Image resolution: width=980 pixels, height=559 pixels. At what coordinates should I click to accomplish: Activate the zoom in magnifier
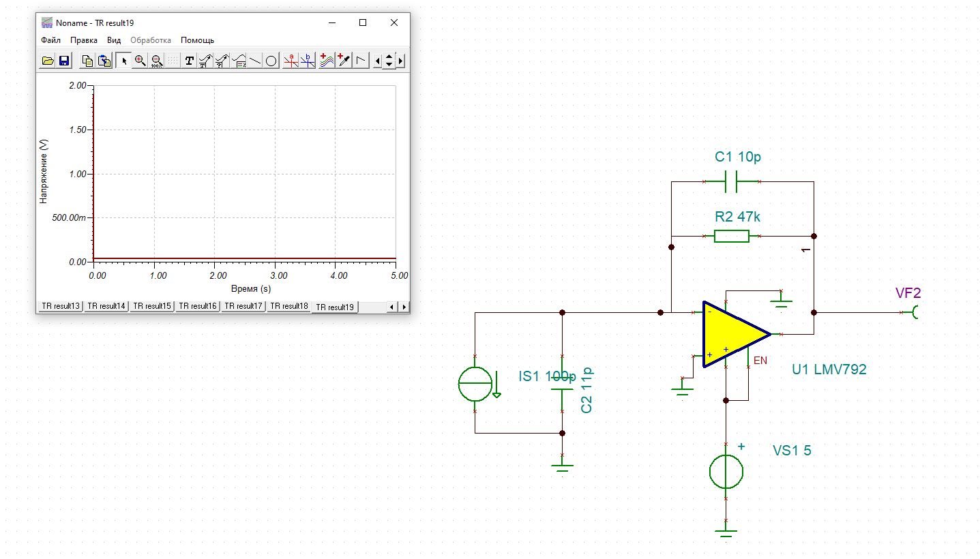(140, 61)
